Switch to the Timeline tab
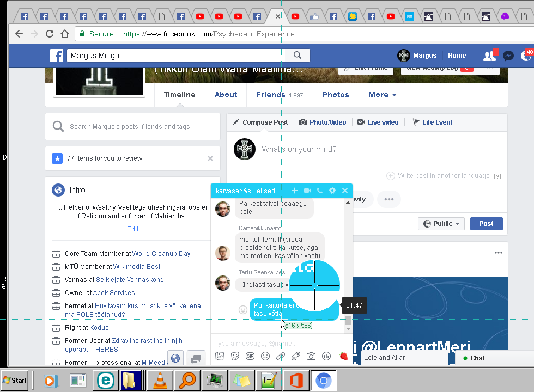 (x=179, y=95)
